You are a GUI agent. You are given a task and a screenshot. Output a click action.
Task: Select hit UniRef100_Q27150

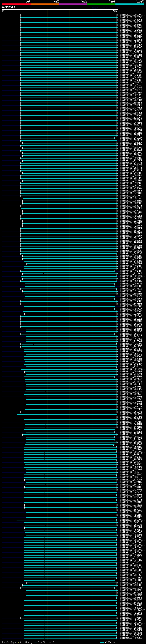[x=131, y=313]
